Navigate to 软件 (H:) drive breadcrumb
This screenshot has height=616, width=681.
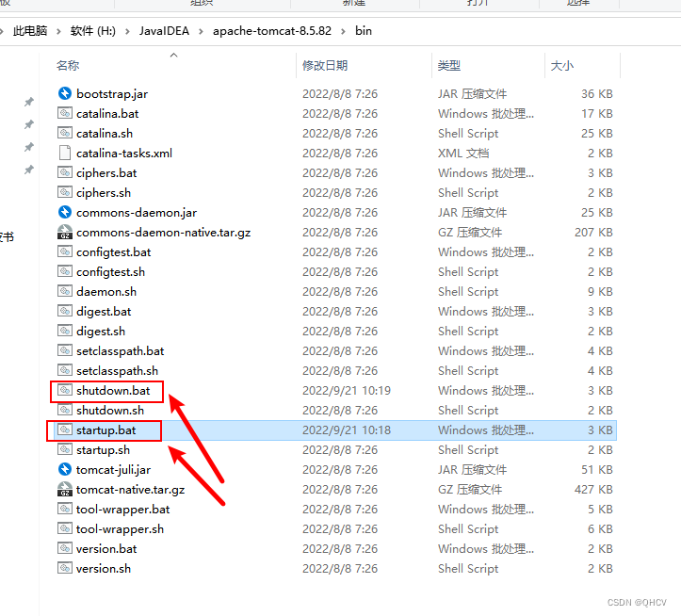93,31
